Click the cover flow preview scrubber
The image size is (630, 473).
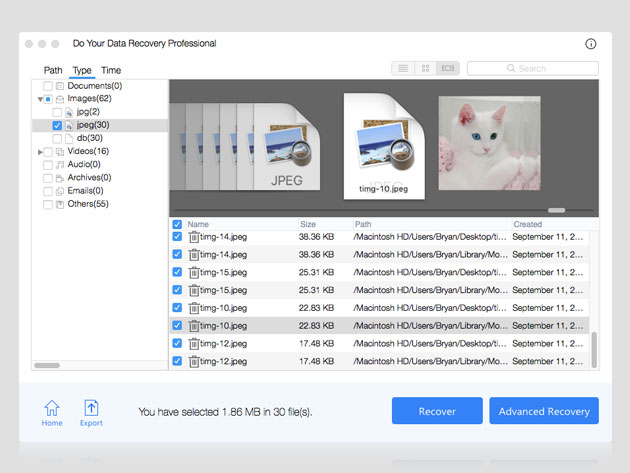coord(556,210)
